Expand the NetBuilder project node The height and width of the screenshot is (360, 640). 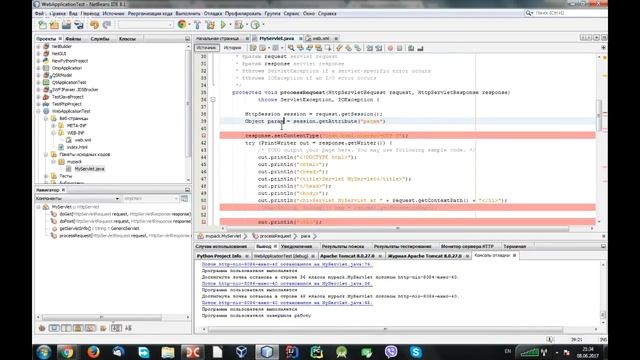39,47
